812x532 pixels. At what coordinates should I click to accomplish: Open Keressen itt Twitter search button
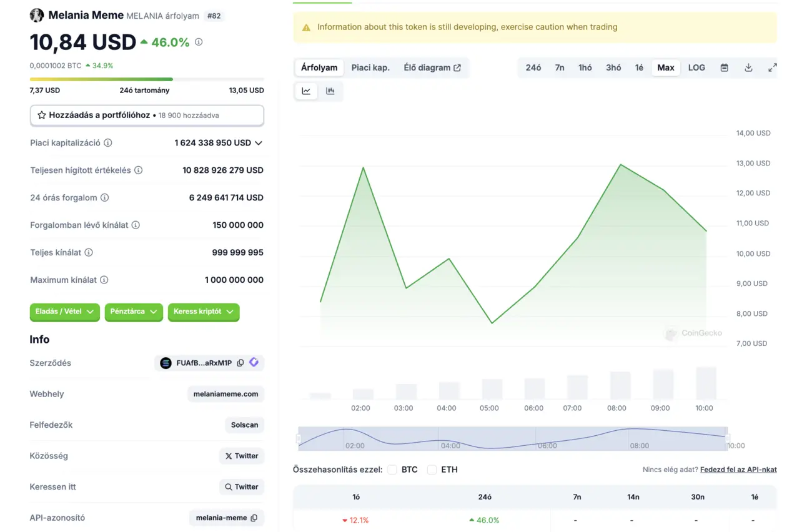pyautogui.click(x=242, y=487)
